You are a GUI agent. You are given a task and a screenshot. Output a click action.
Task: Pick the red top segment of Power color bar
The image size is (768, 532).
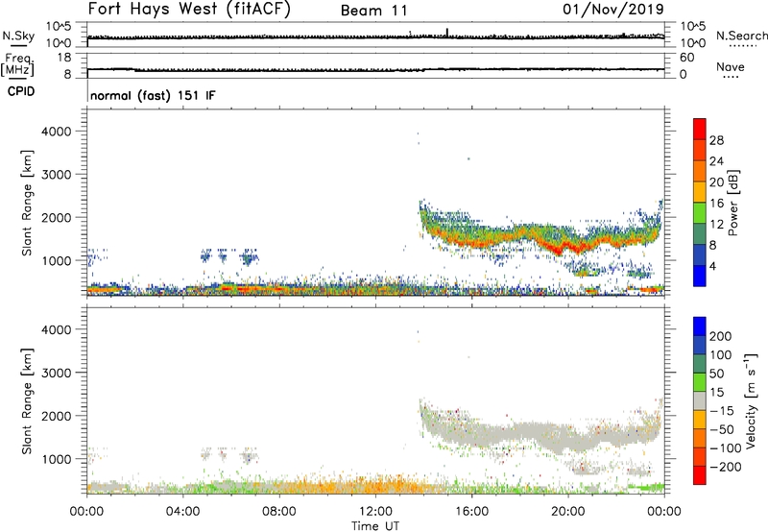(700, 129)
